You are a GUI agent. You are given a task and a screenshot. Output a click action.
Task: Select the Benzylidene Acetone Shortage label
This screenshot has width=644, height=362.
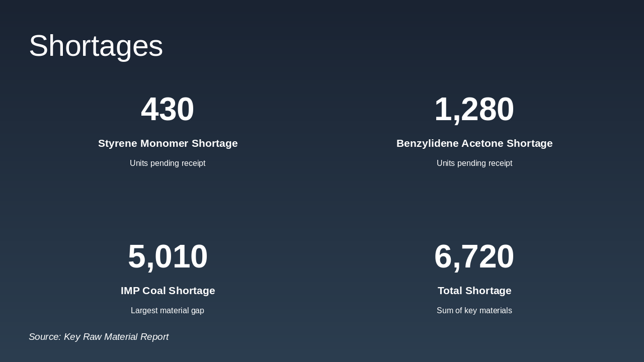click(474, 143)
